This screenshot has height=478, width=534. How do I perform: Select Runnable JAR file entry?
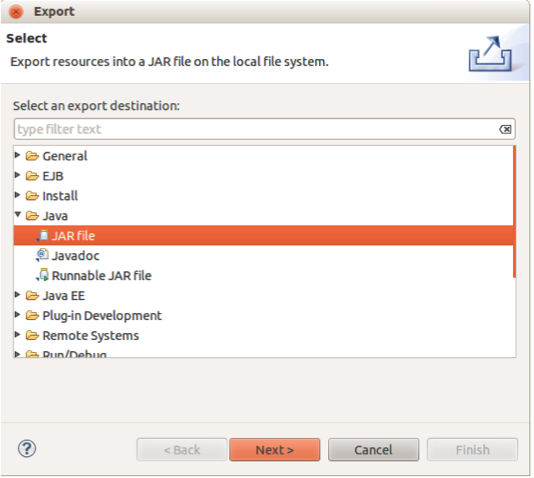point(101,275)
